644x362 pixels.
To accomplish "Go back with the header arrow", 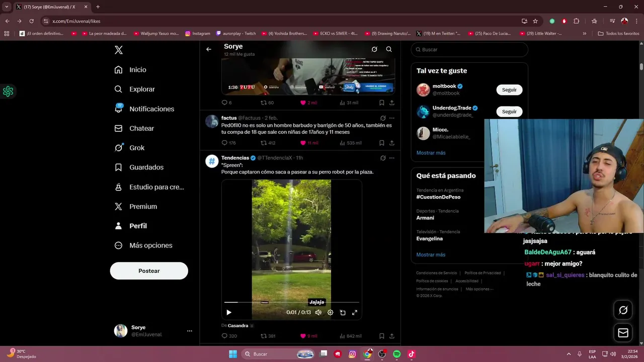I will point(209,49).
